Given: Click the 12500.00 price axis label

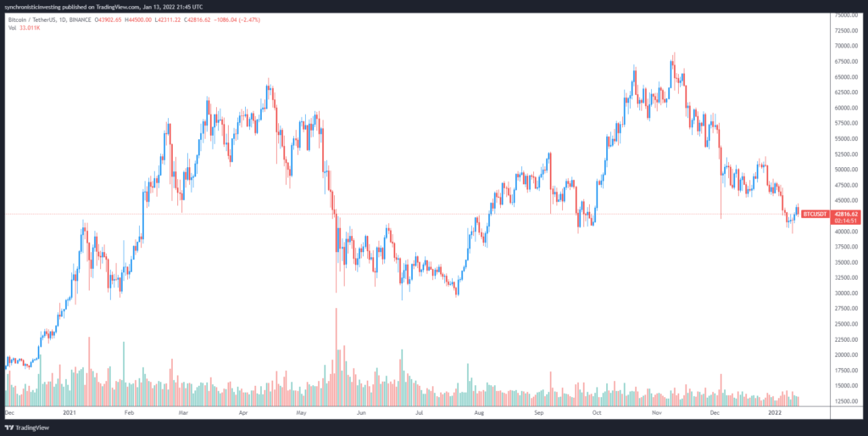Looking at the screenshot, I should coord(846,400).
